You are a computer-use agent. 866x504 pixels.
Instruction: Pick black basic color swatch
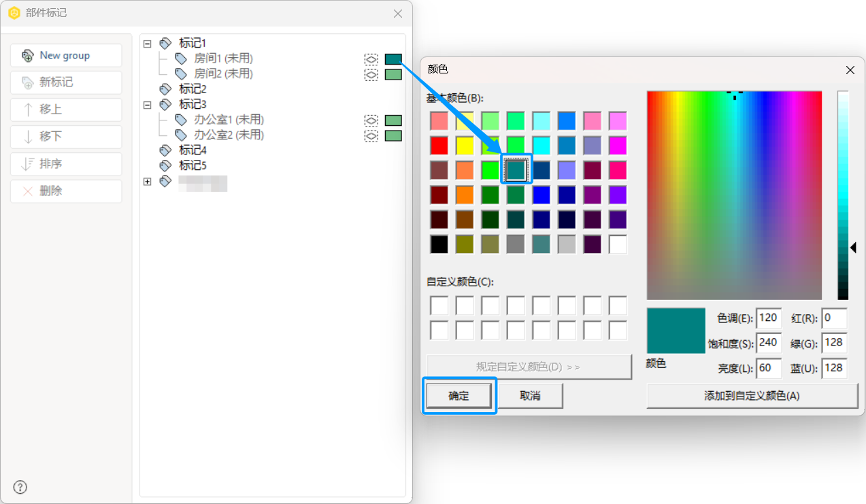click(x=439, y=244)
